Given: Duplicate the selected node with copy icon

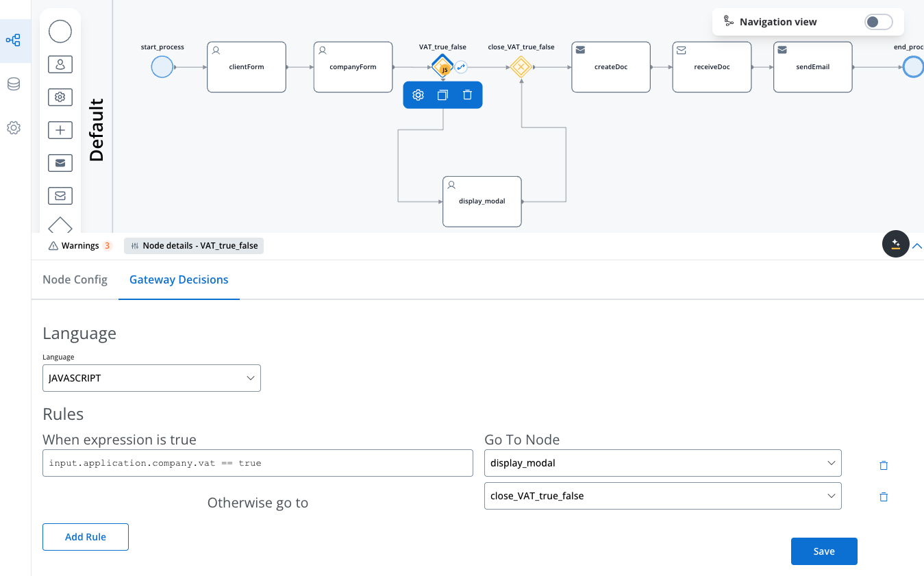Looking at the screenshot, I should [442, 95].
